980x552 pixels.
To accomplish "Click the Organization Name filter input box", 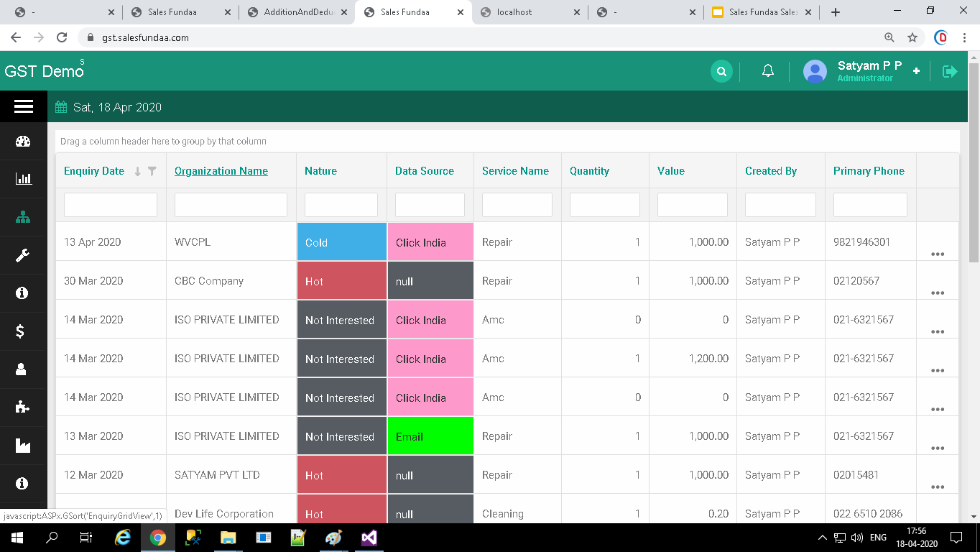I will pos(231,205).
